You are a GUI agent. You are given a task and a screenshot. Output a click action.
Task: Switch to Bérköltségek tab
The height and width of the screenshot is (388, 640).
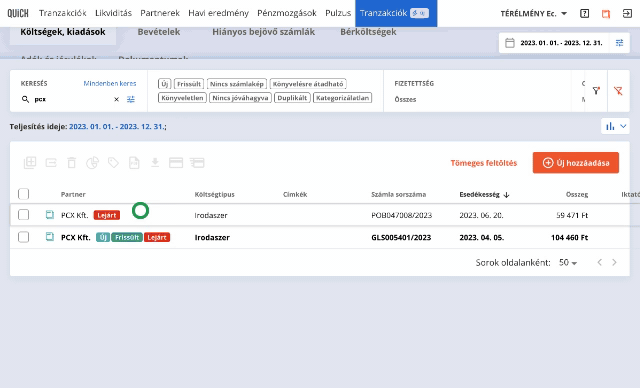[368, 32]
